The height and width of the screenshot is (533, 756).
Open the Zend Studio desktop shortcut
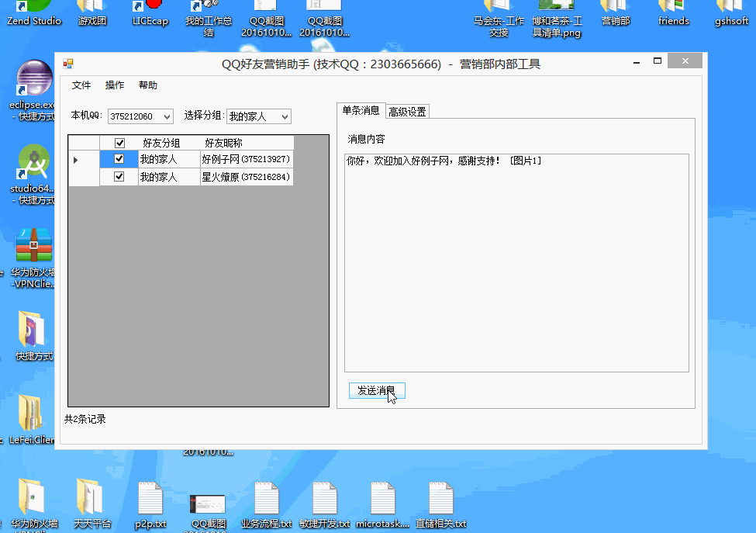pyautogui.click(x=34, y=13)
